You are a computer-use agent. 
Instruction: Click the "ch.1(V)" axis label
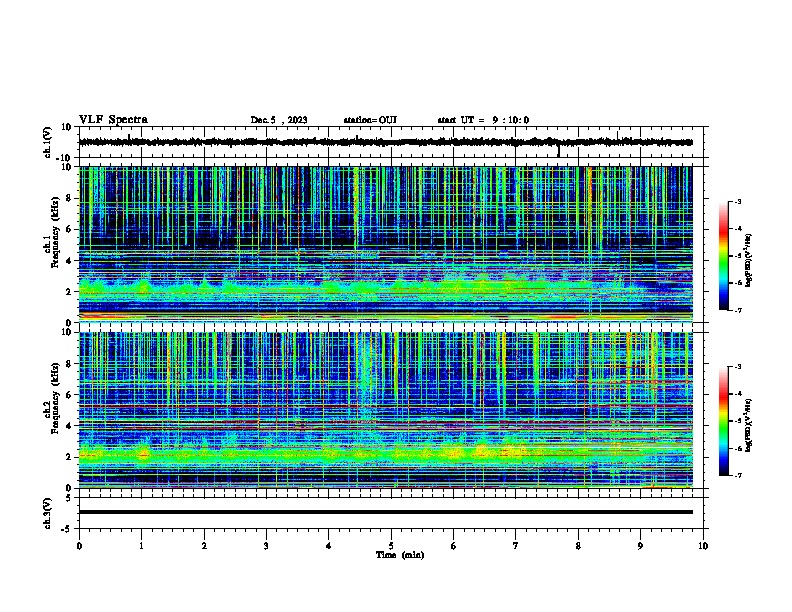tap(48, 142)
